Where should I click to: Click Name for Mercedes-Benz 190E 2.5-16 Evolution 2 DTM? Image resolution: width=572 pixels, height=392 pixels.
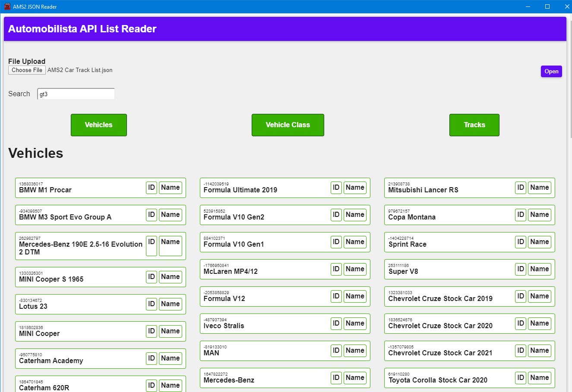click(171, 246)
